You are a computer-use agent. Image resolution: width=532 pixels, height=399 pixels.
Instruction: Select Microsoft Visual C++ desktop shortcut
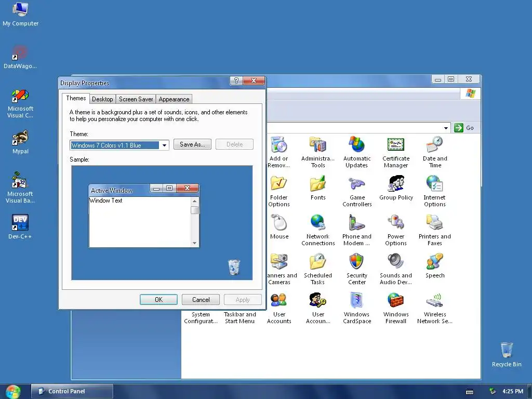20,103
